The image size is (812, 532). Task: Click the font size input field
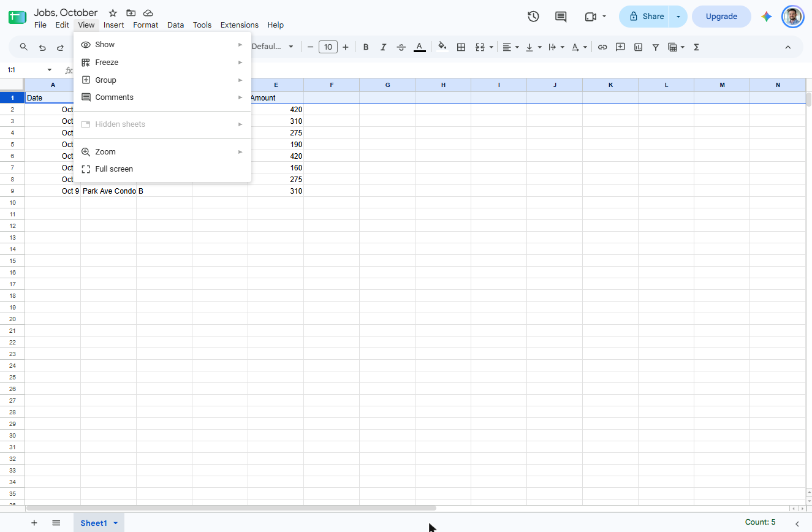click(328, 47)
